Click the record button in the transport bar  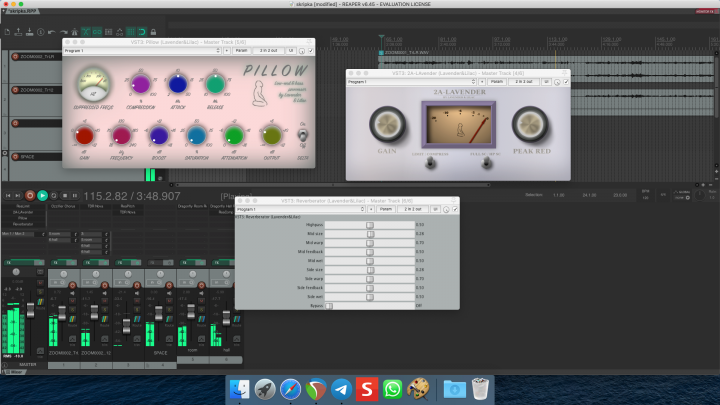[x=30, y=196]
